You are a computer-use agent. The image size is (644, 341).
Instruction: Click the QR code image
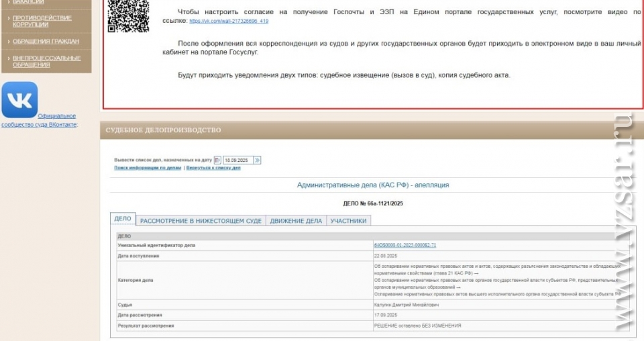tap(129, 15)
